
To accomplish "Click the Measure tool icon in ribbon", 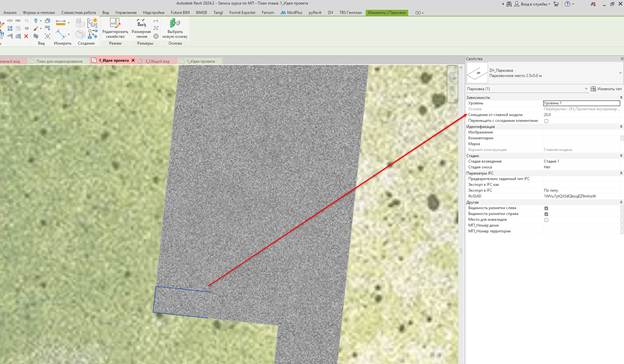I will (60, 35).
